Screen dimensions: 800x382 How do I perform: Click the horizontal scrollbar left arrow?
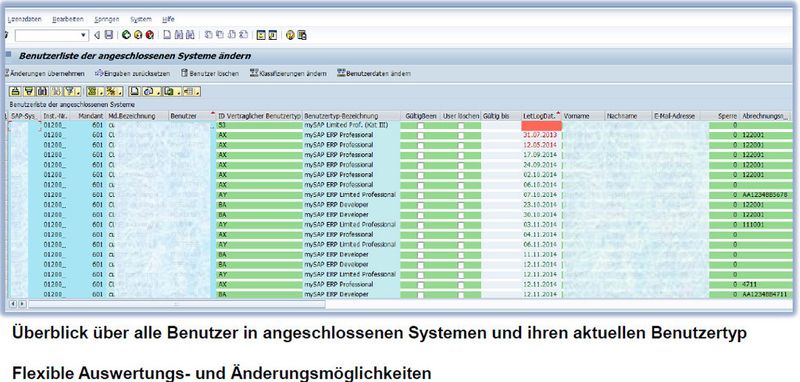pos(14,304)
